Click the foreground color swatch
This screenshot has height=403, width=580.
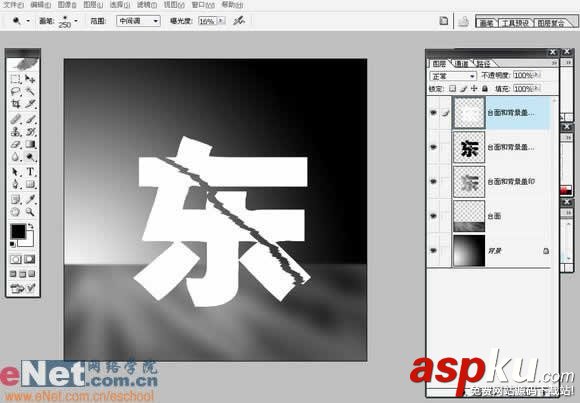tap(17, 231)
